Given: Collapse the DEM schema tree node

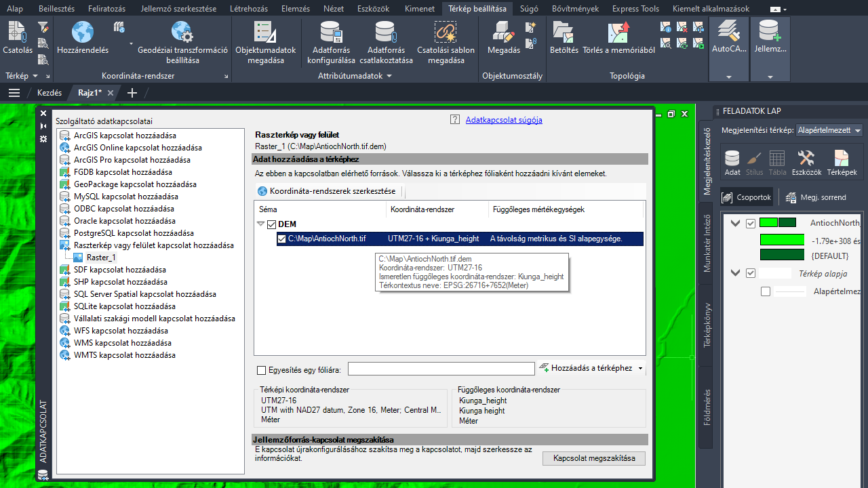Looking at the screenshot, I should click(x=261, y=224).
